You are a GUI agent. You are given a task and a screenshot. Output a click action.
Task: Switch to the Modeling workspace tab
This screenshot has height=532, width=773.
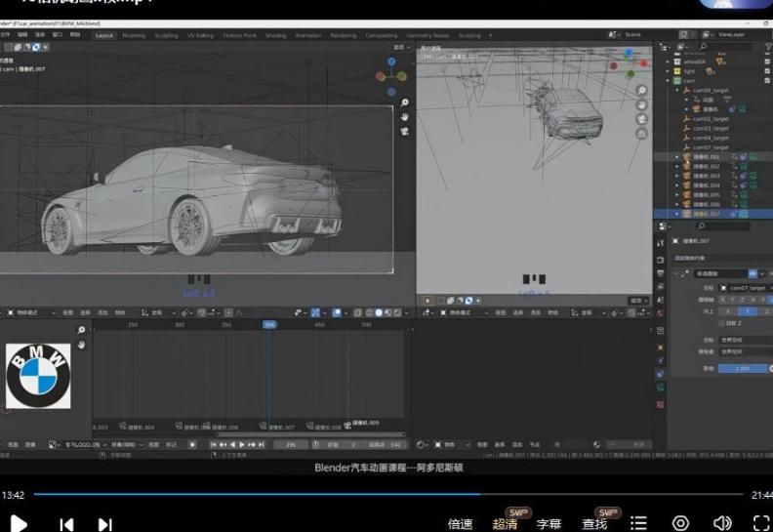click(134, 35)
